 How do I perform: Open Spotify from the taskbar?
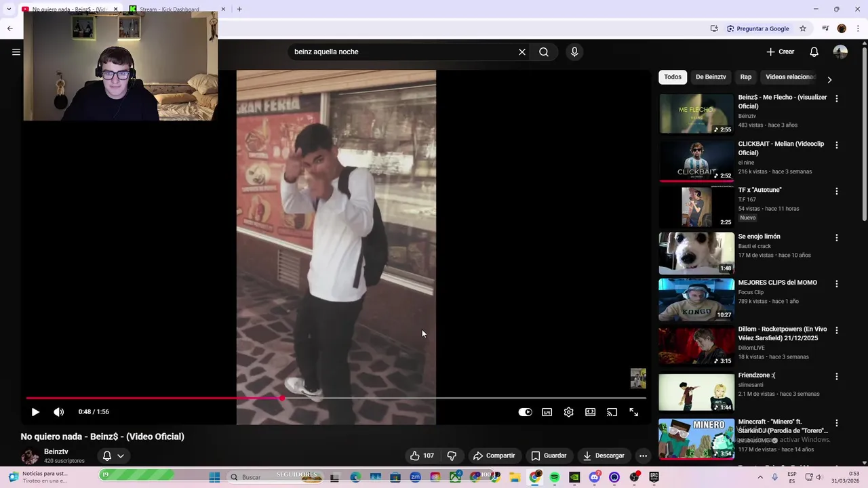[555, 477]
